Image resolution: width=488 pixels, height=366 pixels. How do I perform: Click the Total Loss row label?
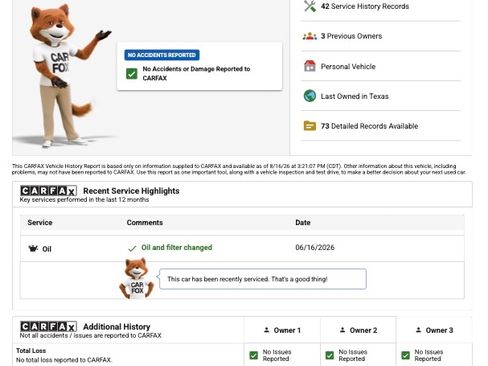[x=31, y=351]
